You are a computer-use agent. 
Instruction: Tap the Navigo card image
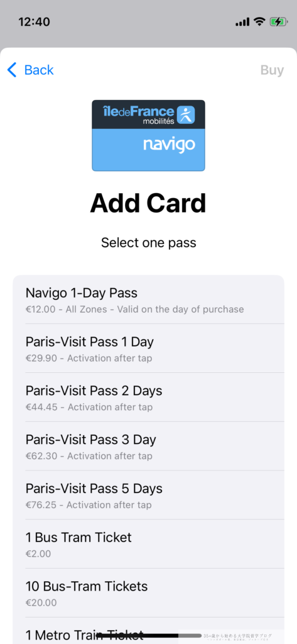(x=148, y=136)
